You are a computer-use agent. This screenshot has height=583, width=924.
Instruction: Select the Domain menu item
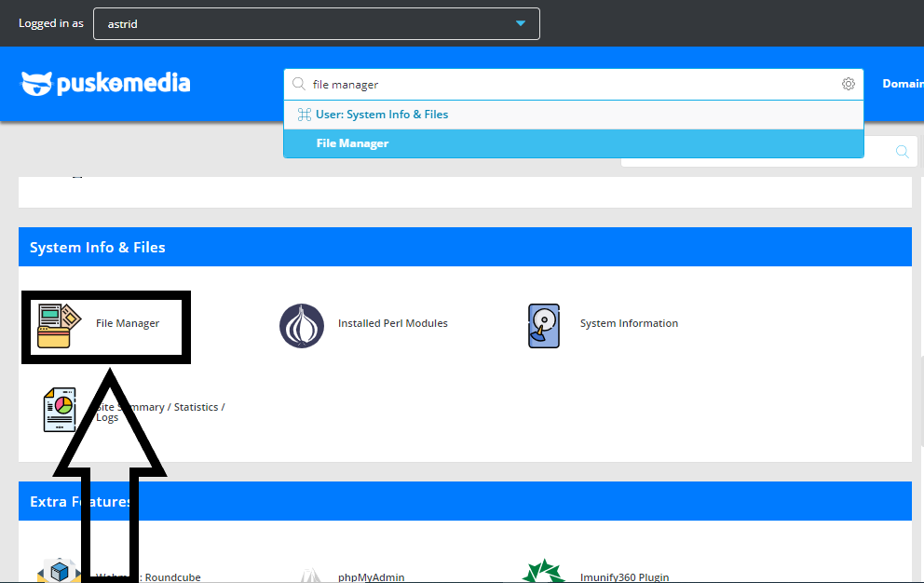click(x=902, y=83)
